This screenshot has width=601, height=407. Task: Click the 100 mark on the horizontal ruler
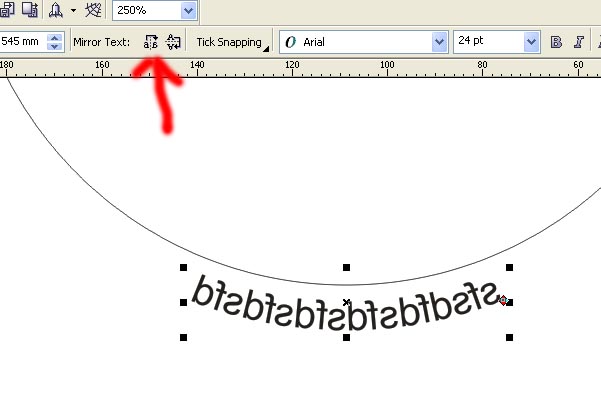[x=387, y=65]
